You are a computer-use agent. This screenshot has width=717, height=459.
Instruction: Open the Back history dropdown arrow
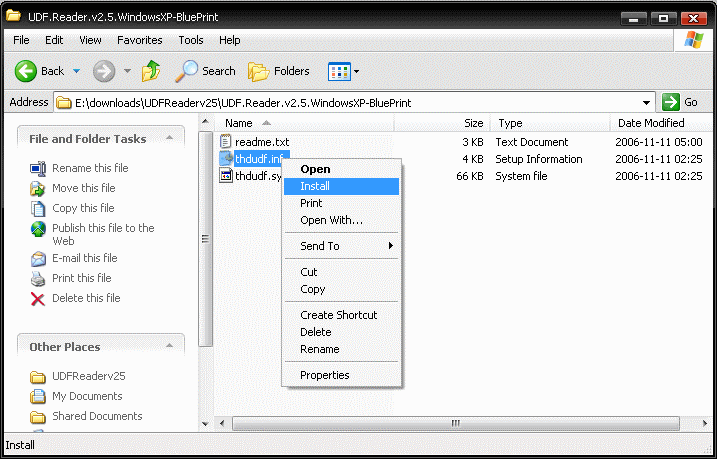[74, 72]
